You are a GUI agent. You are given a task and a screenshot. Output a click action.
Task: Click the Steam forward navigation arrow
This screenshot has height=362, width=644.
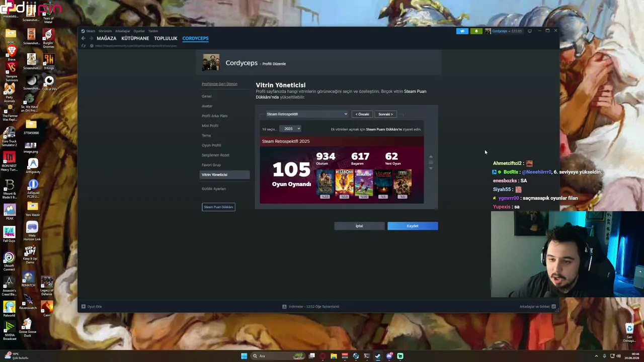tap(91, 38)
